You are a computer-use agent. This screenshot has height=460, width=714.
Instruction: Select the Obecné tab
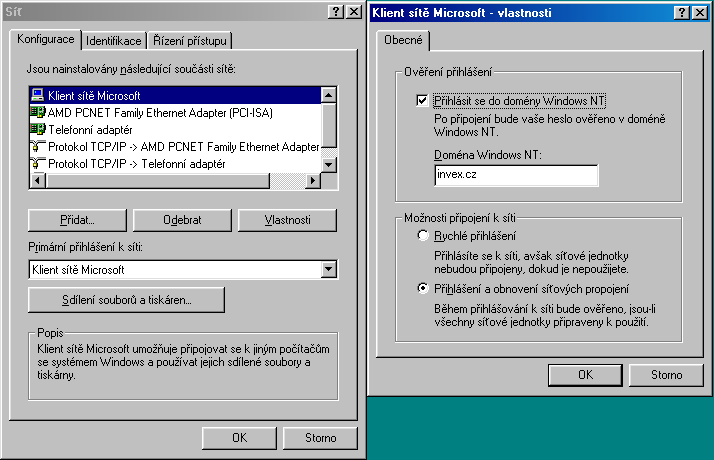click(x=403, y=40)
